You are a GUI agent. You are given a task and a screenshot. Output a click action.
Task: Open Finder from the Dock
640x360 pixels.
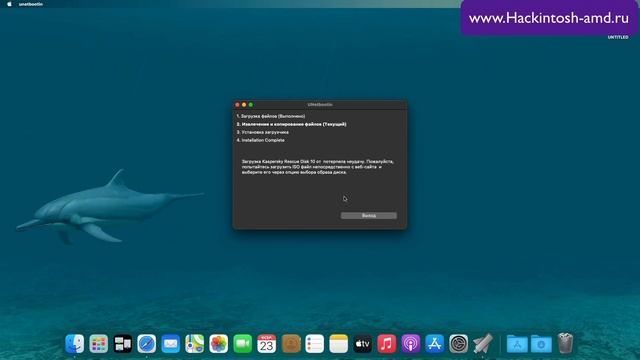(75, 344)
